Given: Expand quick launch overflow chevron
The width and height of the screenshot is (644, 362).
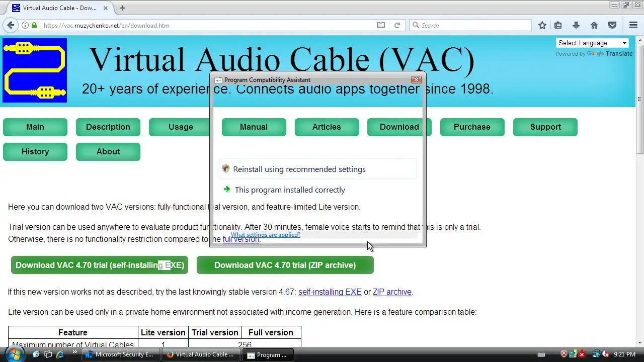Looking at the screenshot, I should [x=75, y=352].
